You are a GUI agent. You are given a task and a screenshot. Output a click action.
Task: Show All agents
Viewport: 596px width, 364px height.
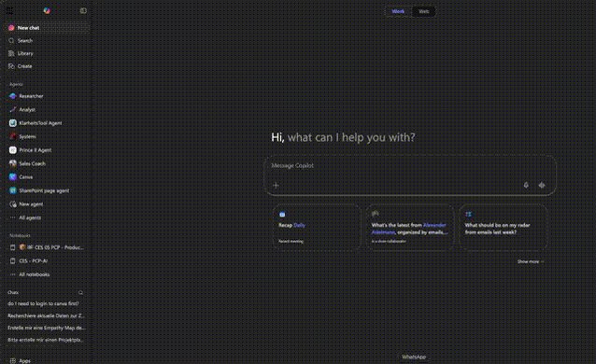[47, 217]
